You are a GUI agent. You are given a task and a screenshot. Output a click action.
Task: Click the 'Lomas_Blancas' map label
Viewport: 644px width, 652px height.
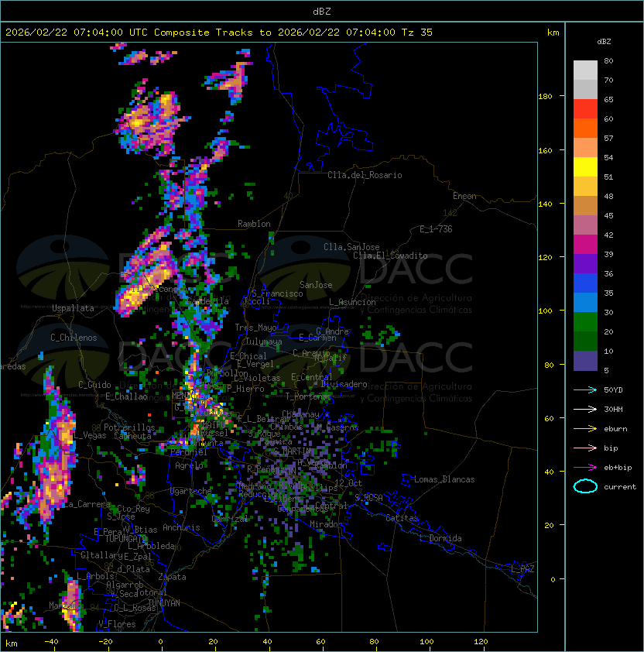pyautogui.click(x=444, y=479)
